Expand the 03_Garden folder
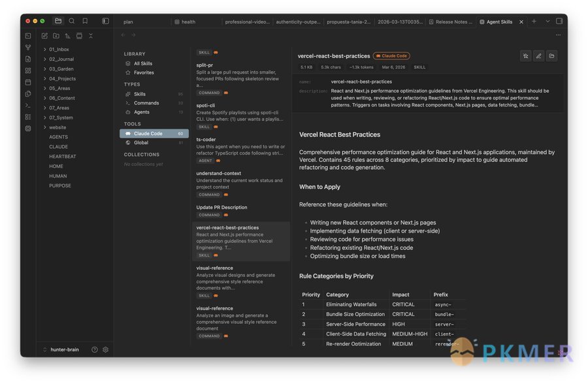Image resolution: width=588 pixels, height=384 pixels. (61, 69)
